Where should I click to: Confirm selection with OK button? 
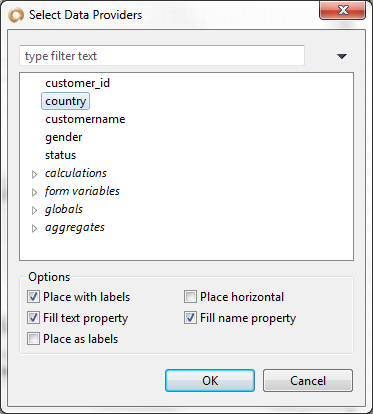(210, 380)
